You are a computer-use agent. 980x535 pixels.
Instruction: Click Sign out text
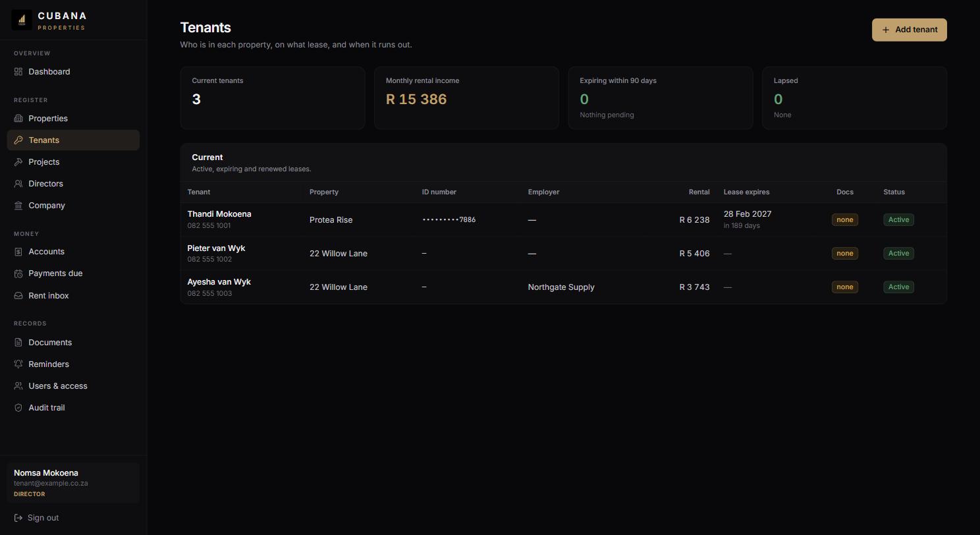43,518
